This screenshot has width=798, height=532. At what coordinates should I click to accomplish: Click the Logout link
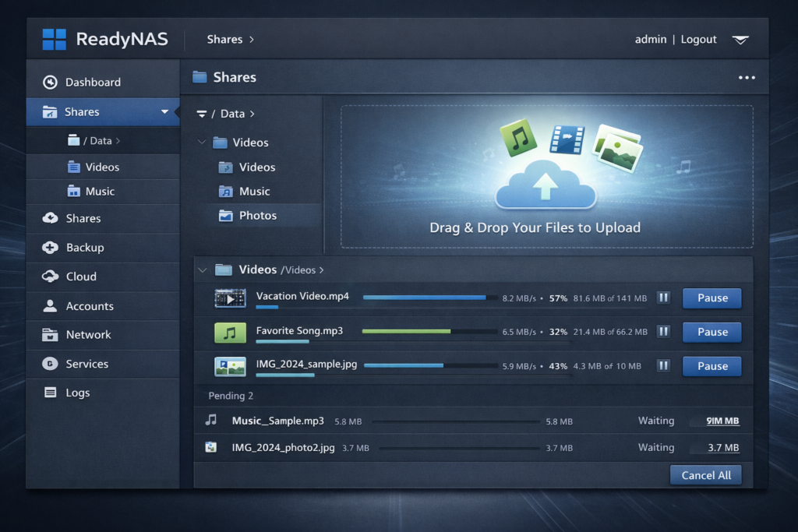(x=698, y=39)
